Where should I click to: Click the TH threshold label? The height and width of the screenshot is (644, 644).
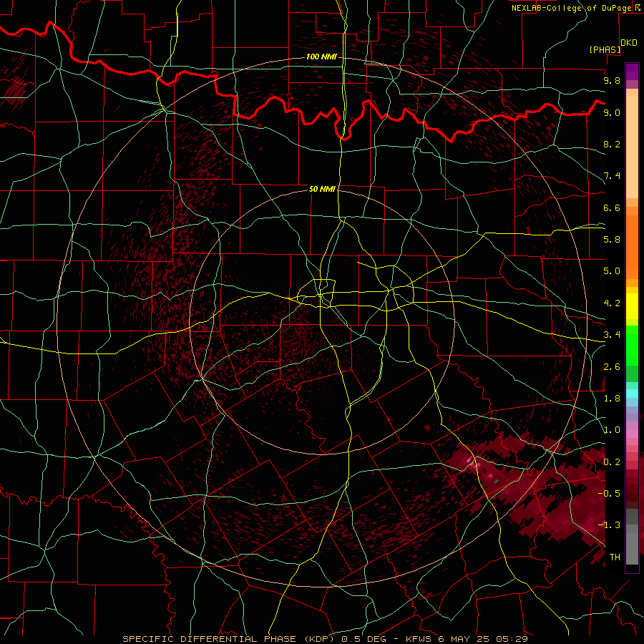615,557
